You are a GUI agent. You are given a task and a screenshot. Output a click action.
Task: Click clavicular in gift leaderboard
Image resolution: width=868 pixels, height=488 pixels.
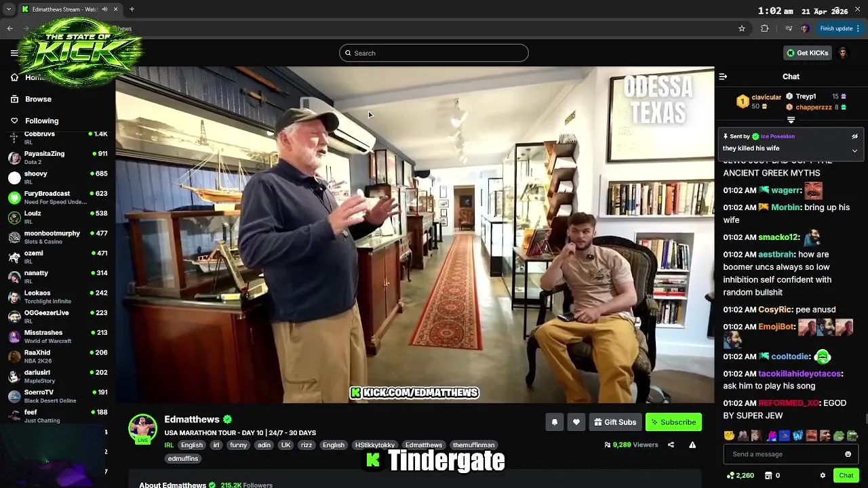coord(766,97)
